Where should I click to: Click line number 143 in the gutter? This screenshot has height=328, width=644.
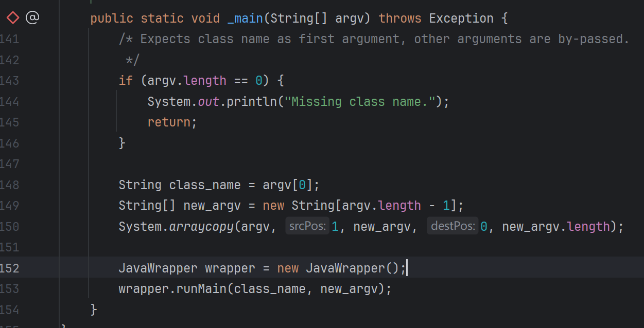pyautogui.click(x=10, y=81)
